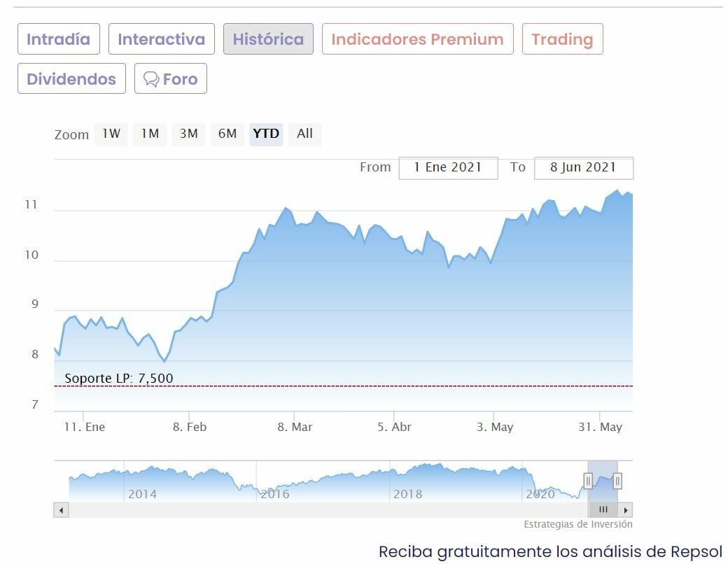The width and height of the screenshot is (728, 564).
Task: Choose the 3M zoom option
Action: 188,133
